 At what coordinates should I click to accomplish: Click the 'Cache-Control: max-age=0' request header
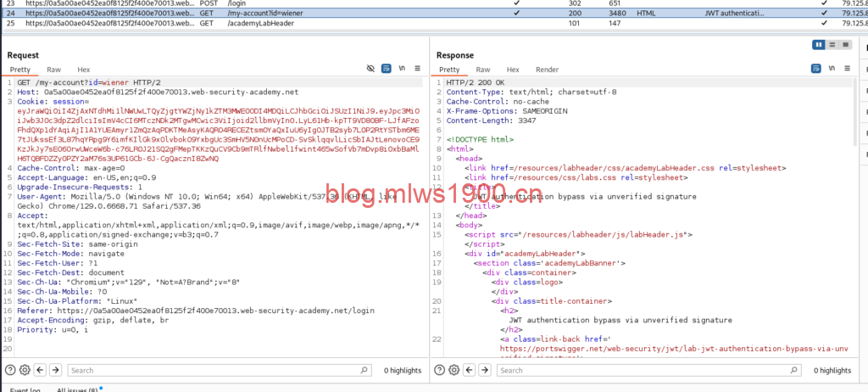click(71, 168)
